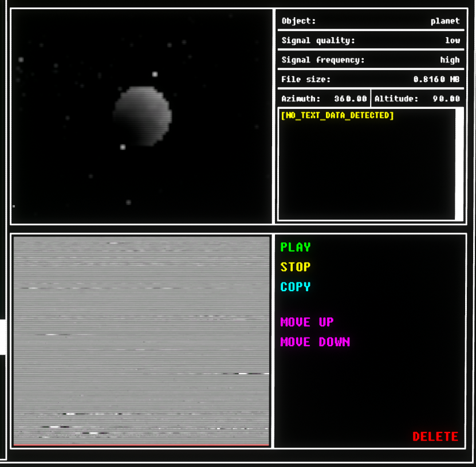Image resolution: width=476 pixels, height=467 pixels.
Task: Click the Altitude 90.00 field
Action: (x=417, y=99)
